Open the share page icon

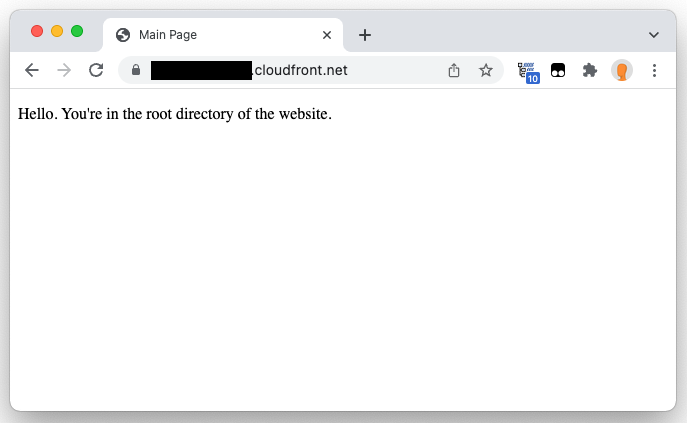454,70
